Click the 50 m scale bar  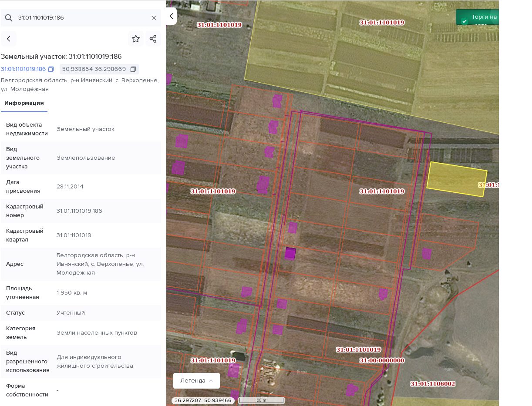tap(261, 400)
